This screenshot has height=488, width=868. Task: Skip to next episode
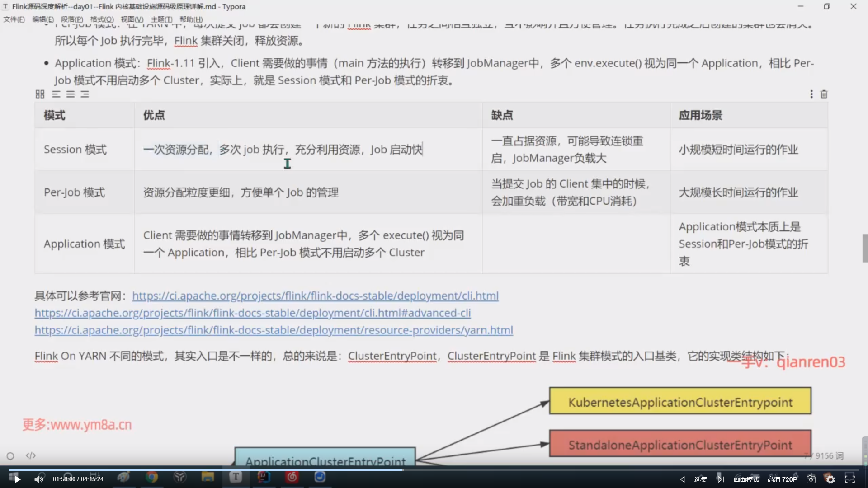tap(720, 479)
